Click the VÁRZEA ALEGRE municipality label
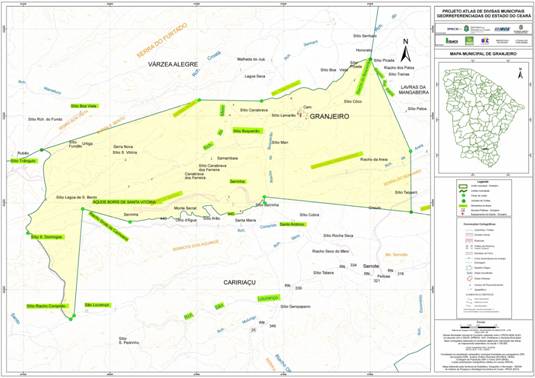 (173, 64)
